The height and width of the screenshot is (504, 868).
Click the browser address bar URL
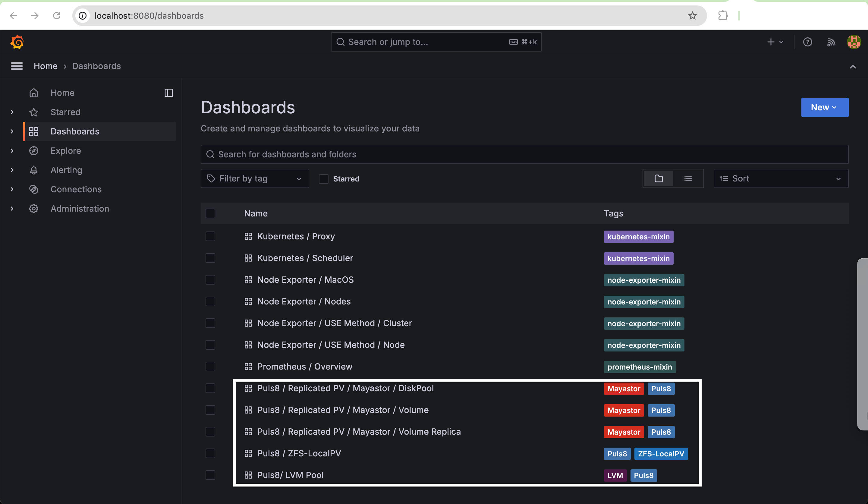pyautogui.click(x=149, y=15)
